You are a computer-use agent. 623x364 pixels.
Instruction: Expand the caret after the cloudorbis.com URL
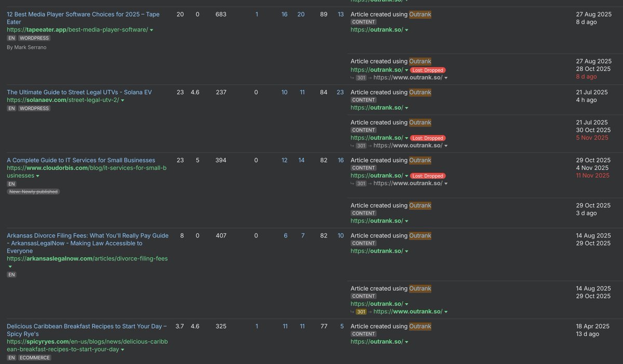pyautogui.click(x=37, y=176)
